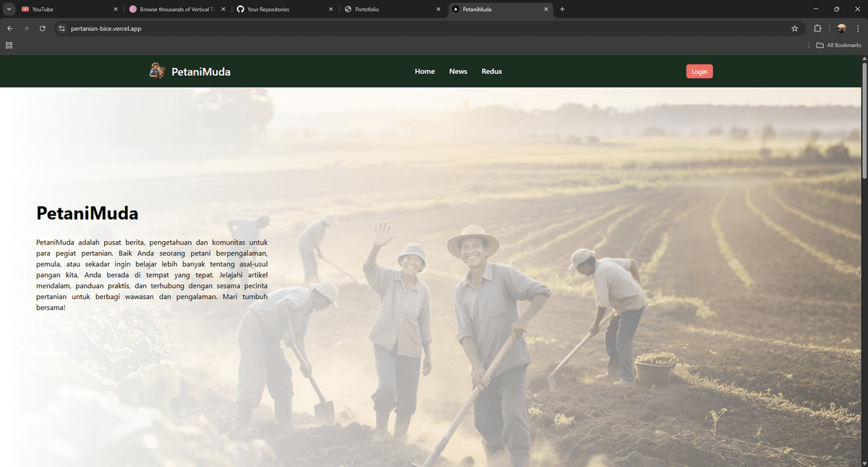The height and width of the screenshot is (467, 868).
Task: Close the Your Repositories tab
Action: [331, 9]
